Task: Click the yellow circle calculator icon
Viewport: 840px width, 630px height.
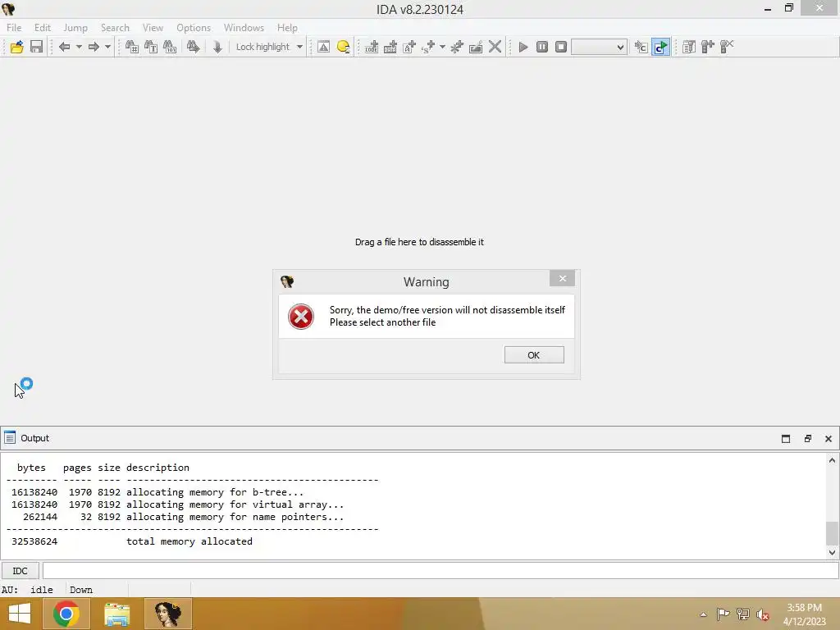Action: [x=343, y=47]
